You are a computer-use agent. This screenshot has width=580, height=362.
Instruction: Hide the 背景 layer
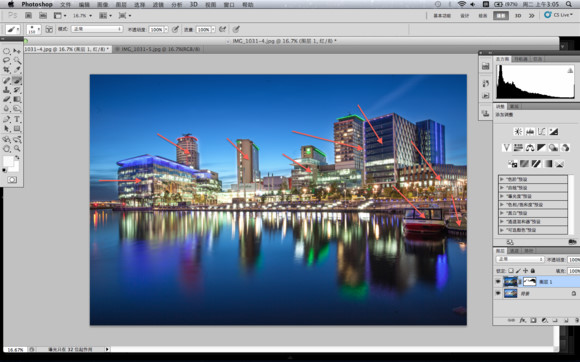pos(498,294)
